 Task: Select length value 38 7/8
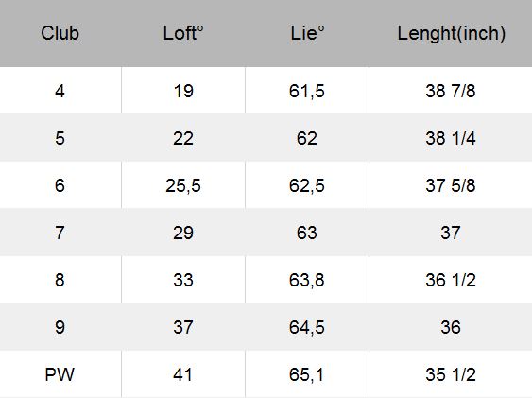(x=451, y=91)
